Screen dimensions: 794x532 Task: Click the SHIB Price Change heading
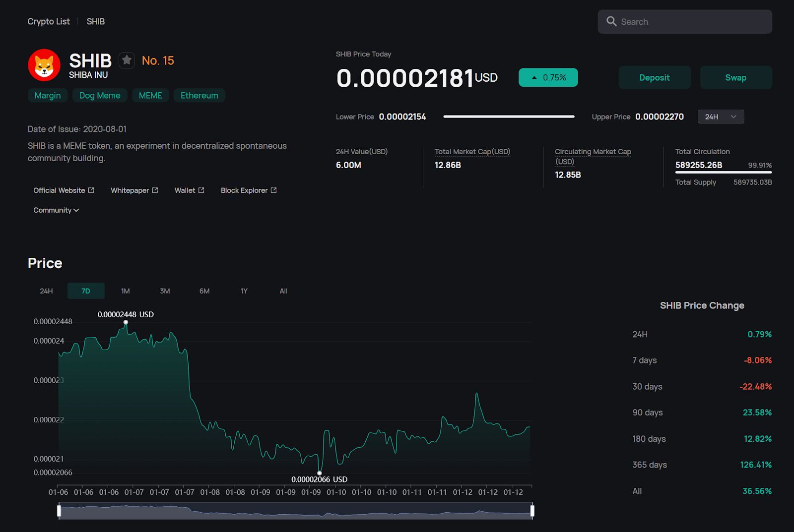coord(702,305)
